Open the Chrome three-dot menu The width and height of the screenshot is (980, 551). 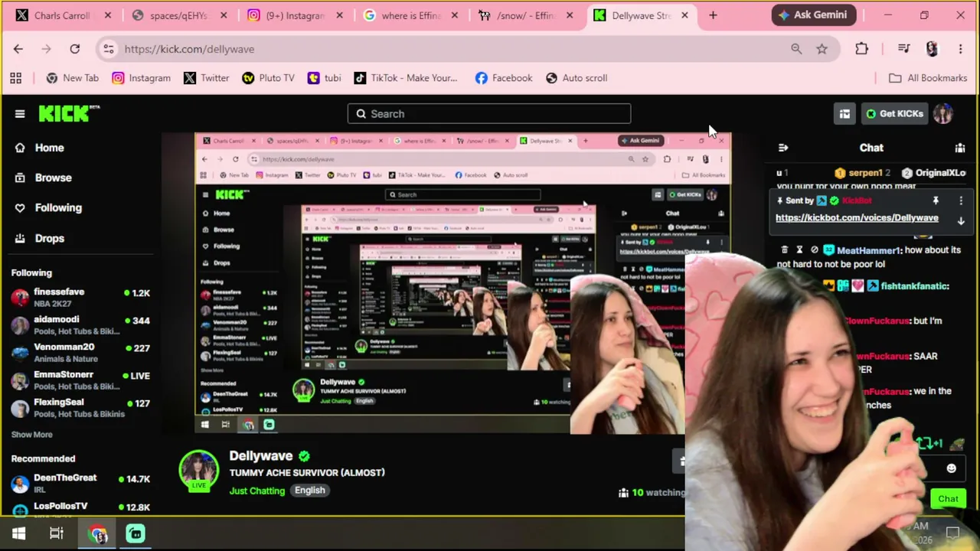tap(960, 49)
